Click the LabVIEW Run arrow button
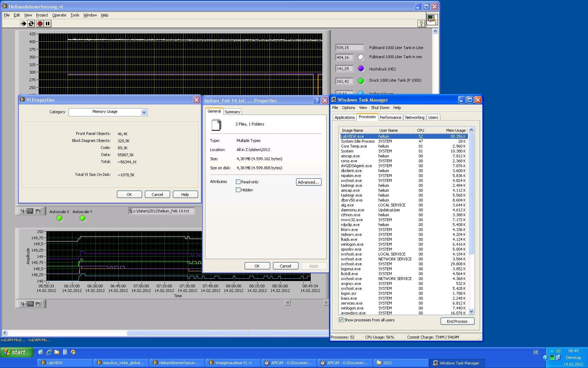This screenshot has width=588, height=368. (23, 23)
